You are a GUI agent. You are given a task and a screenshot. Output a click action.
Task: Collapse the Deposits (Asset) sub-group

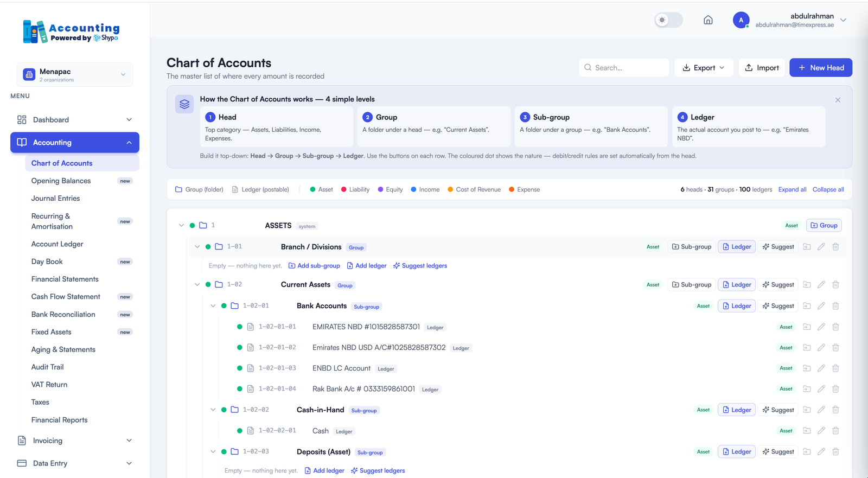[213, 451]
